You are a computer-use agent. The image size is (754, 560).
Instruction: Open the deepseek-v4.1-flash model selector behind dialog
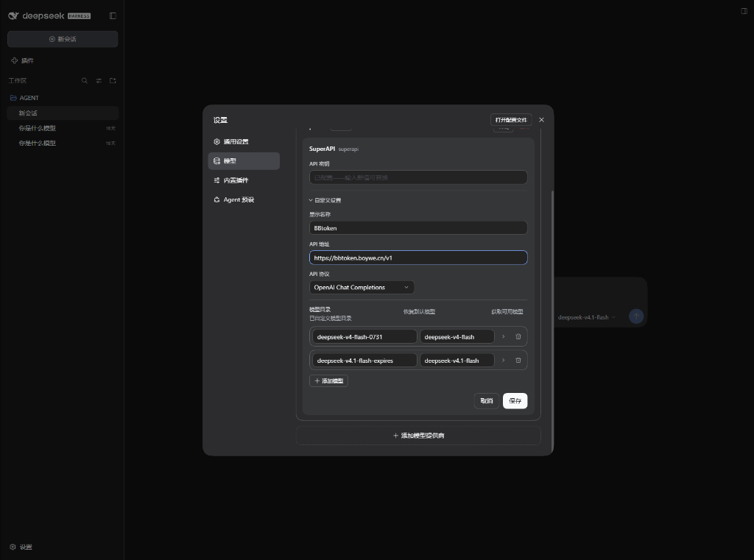586,317
